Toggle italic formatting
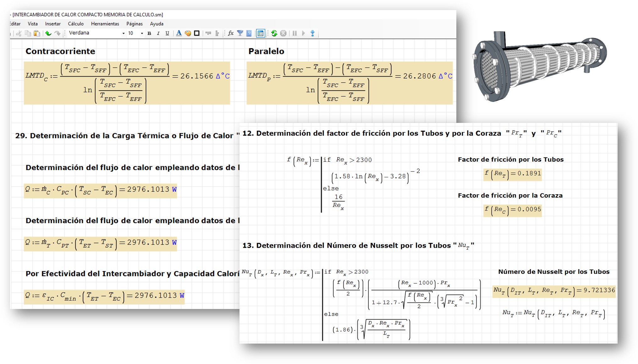 (158, 33)
